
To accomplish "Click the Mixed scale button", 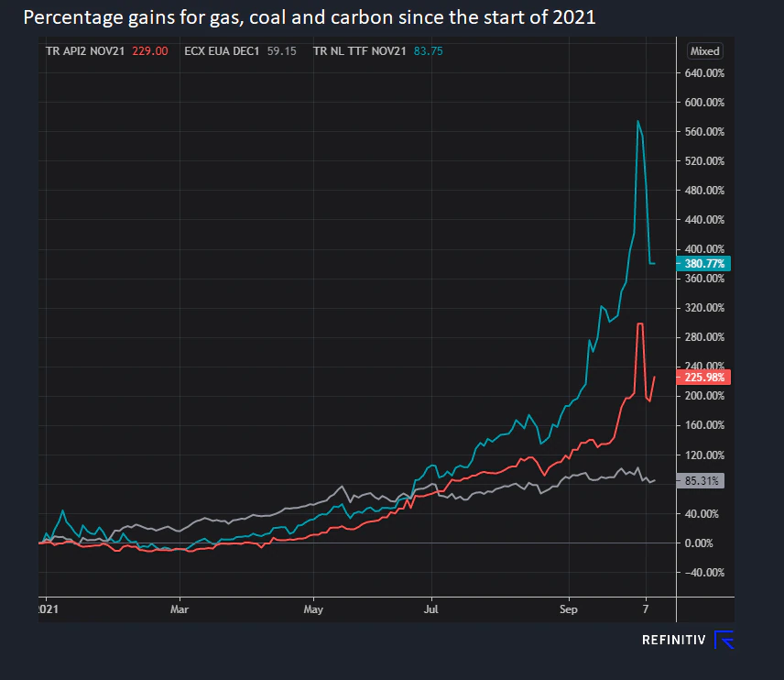I will point(704,51).
